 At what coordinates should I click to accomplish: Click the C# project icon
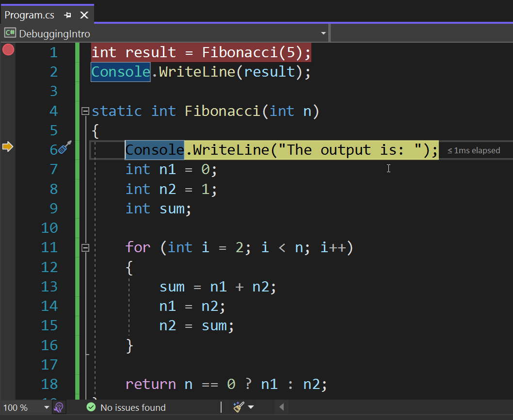10,32
